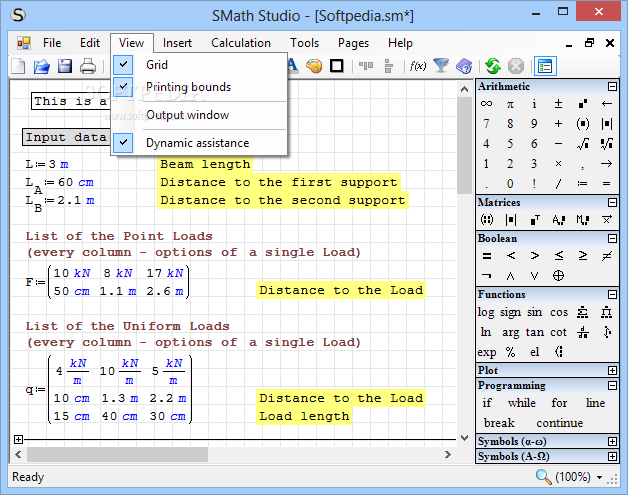Viewport: 628px width, 495px height.
Task: Click the horizontal scrollbar thumb
Action: click(x=117, y=455)
